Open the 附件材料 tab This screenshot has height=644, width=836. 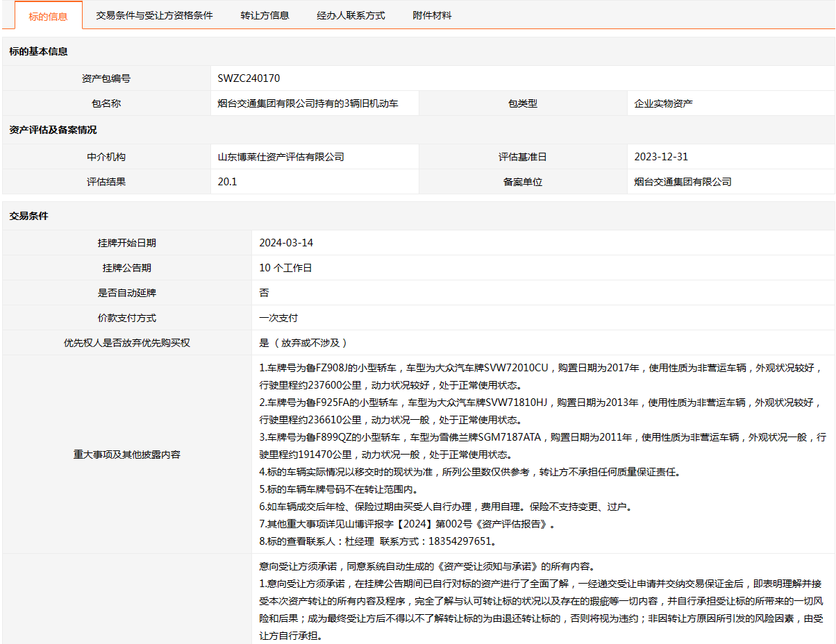click(x=432, y=15)
